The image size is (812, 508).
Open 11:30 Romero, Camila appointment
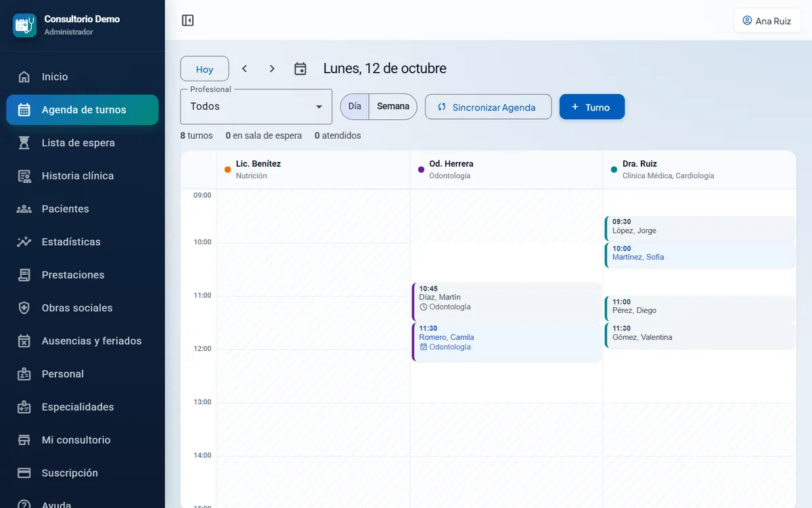click(507, 342)
